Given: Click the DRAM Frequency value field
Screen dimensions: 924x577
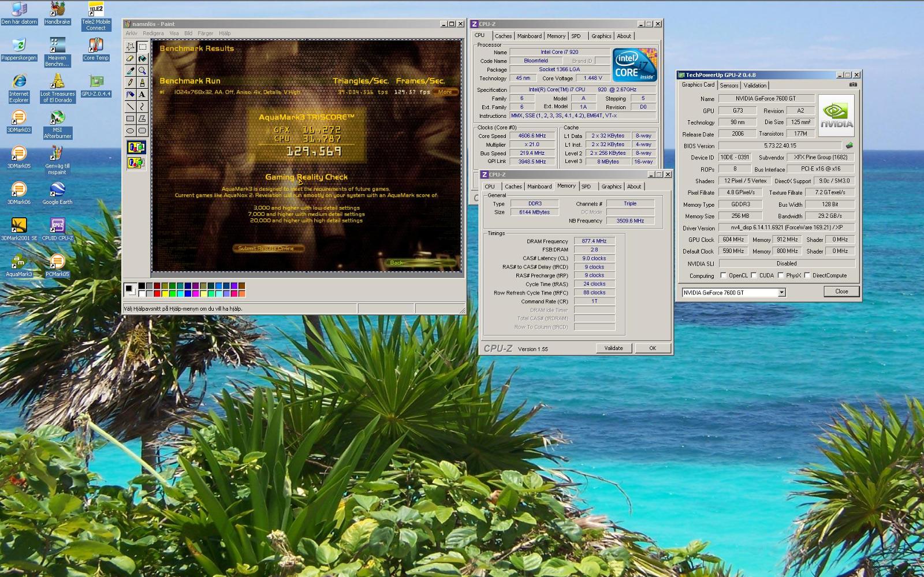Looking at the screenshot, I should (x=594, y=241).
